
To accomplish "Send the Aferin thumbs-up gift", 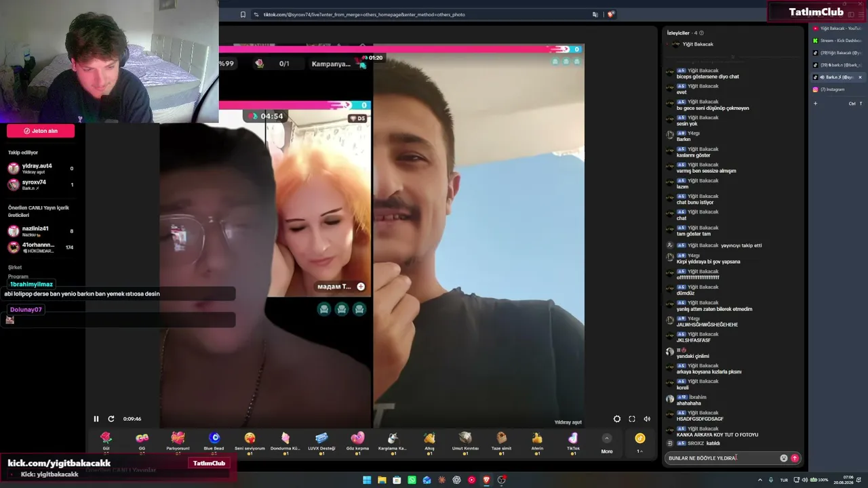I will pyautogui.click(x=537, y=442).
